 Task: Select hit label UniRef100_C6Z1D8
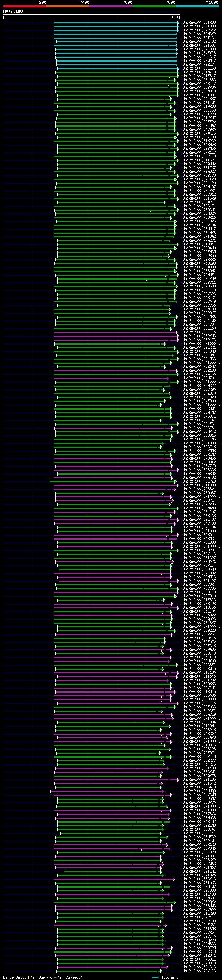(199, 370)
